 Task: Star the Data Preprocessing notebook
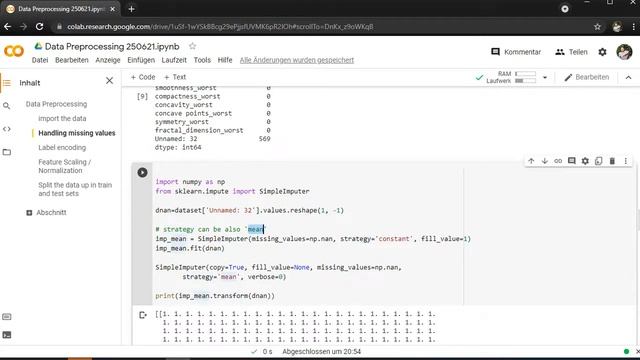(x=192, y=46)
